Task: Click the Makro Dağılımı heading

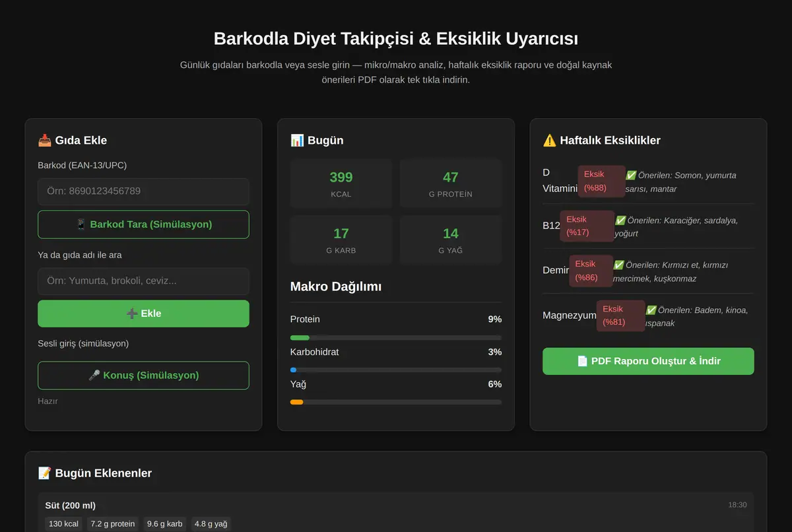Action: pyautogui.click(x=336, y=286)
